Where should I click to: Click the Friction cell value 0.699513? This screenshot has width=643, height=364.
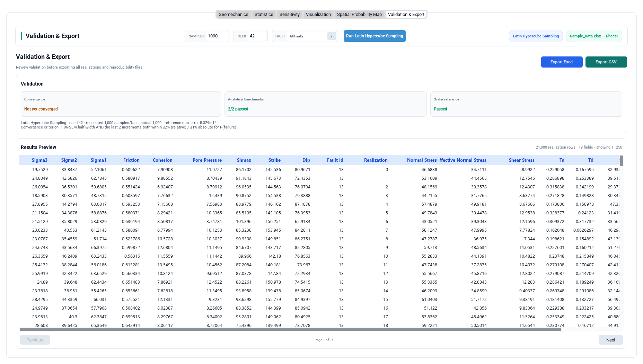[131, 317]
